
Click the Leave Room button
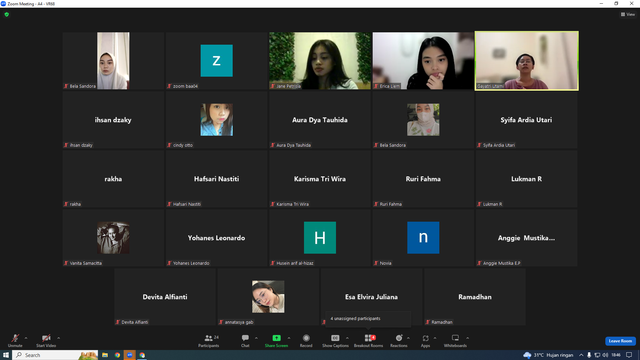point(620,341)
